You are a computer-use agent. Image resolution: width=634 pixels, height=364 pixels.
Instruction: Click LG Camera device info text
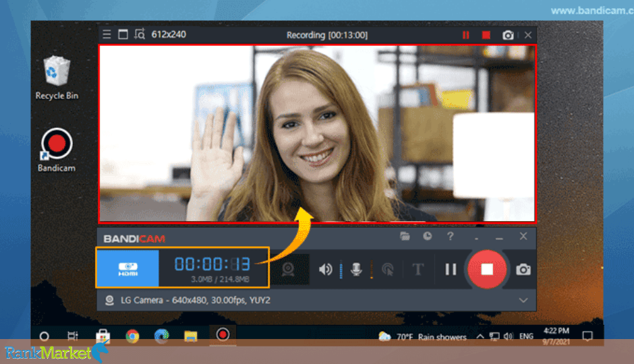point(196,300)
